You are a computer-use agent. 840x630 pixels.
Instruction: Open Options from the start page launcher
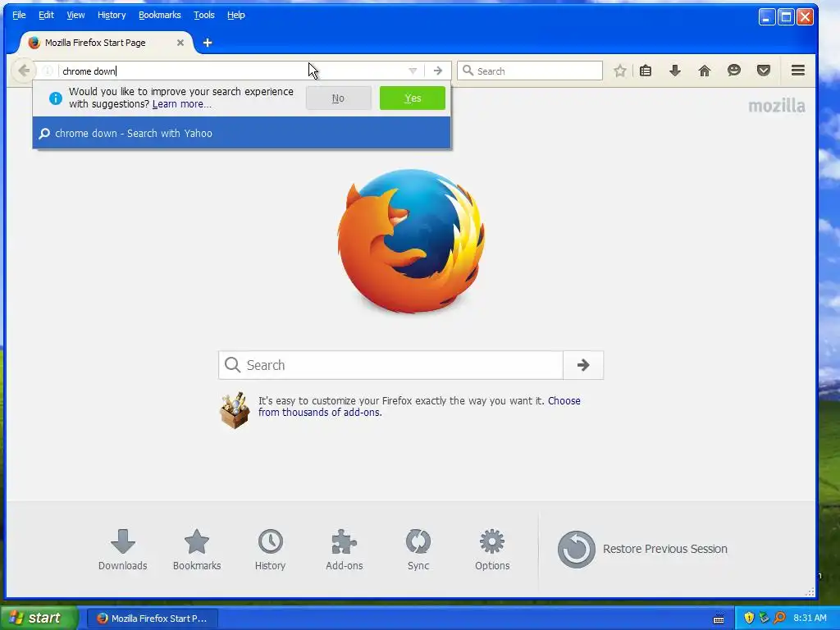(x=492, y=549)
